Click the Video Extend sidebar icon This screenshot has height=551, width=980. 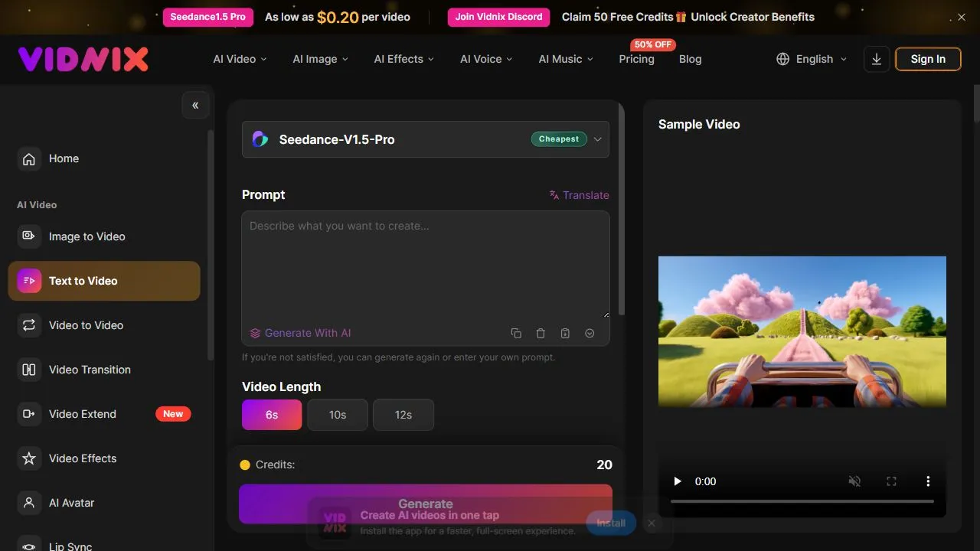tap(29, 414)
